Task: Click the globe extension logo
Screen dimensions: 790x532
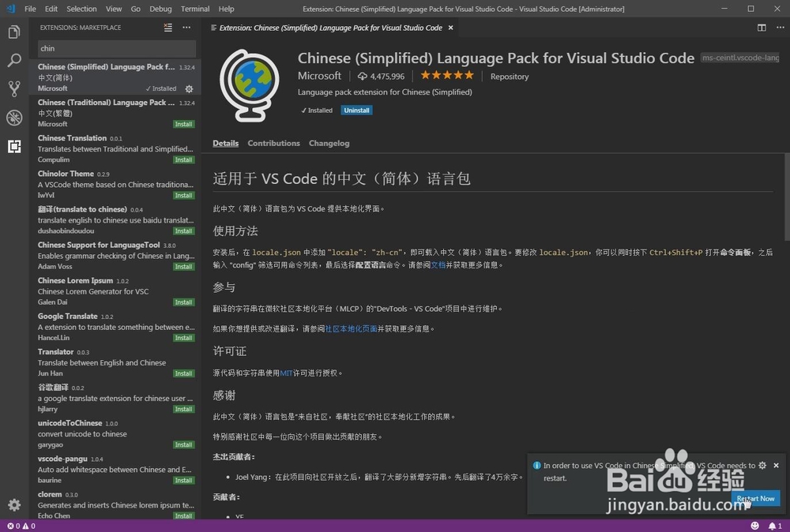Action: point(250,85)
